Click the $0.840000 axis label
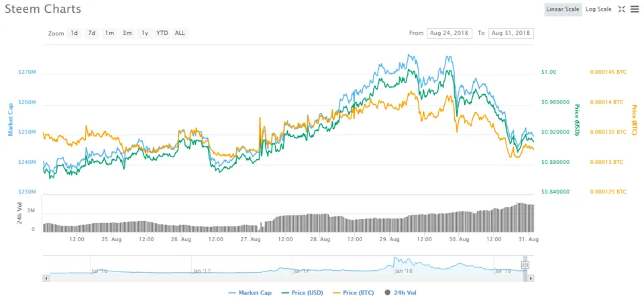Screen dimensions: 644x301 coord(555,192)
